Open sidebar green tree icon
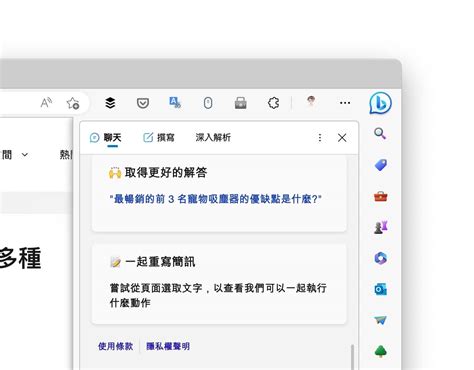 tap(380, 351)
